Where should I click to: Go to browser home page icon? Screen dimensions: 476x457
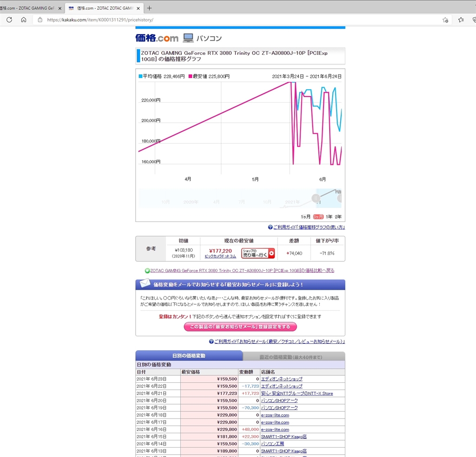[x=24, y=20]
